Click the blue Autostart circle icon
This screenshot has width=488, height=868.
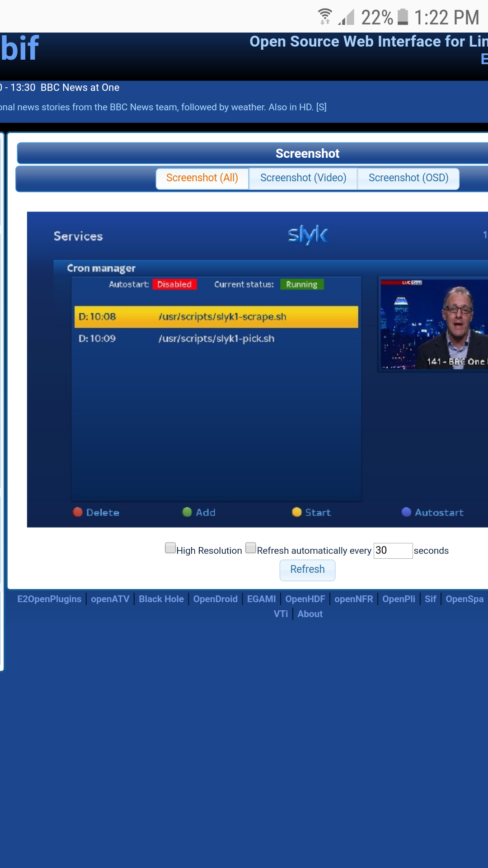click(x=406, y=512)
